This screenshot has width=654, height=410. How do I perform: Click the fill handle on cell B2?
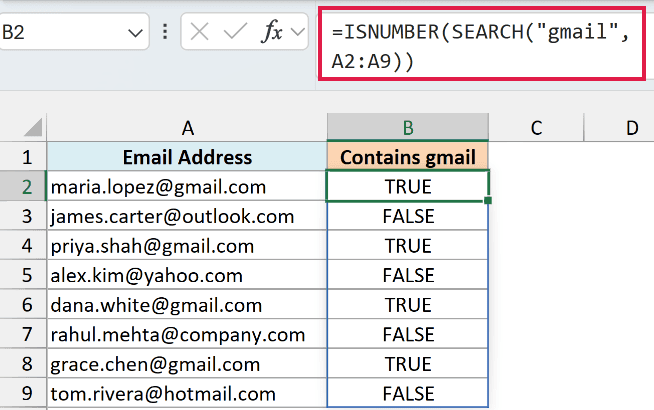[x=488, y=201]
